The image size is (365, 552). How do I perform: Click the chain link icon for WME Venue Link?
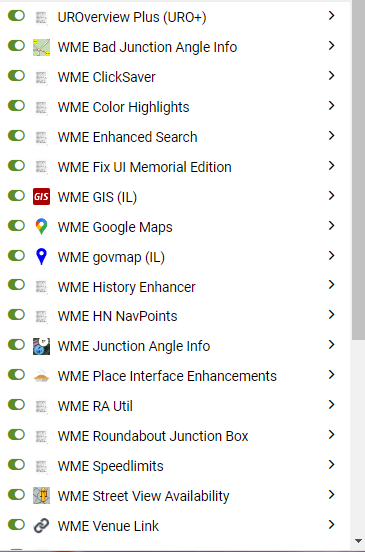pos(41,526)
